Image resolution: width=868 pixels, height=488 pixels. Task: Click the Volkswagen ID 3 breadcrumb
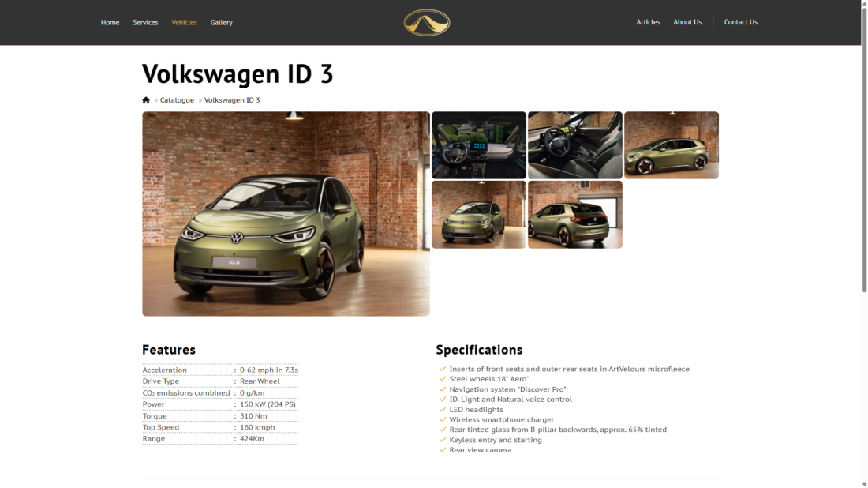pyautogui.click(x=231, y=100)
